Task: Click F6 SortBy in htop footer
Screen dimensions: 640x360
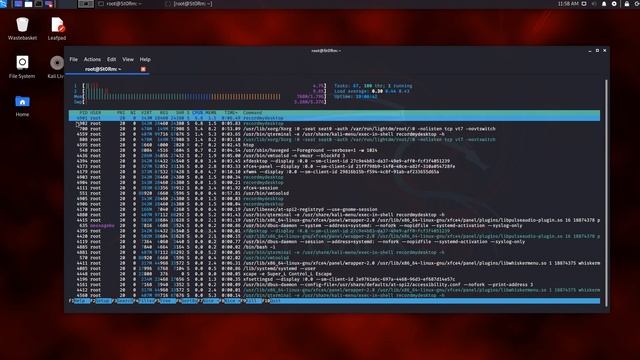Action: pyautogui.click(x=188, y=301)
